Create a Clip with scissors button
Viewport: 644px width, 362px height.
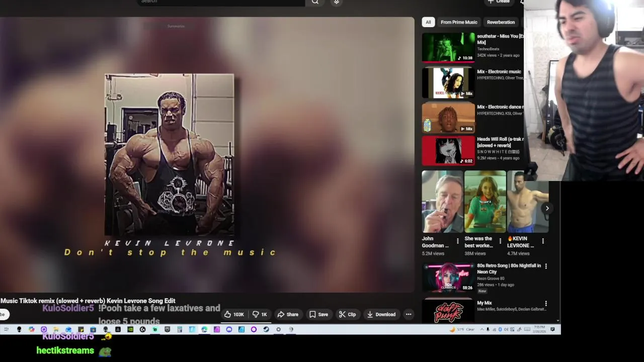[347, 314]
